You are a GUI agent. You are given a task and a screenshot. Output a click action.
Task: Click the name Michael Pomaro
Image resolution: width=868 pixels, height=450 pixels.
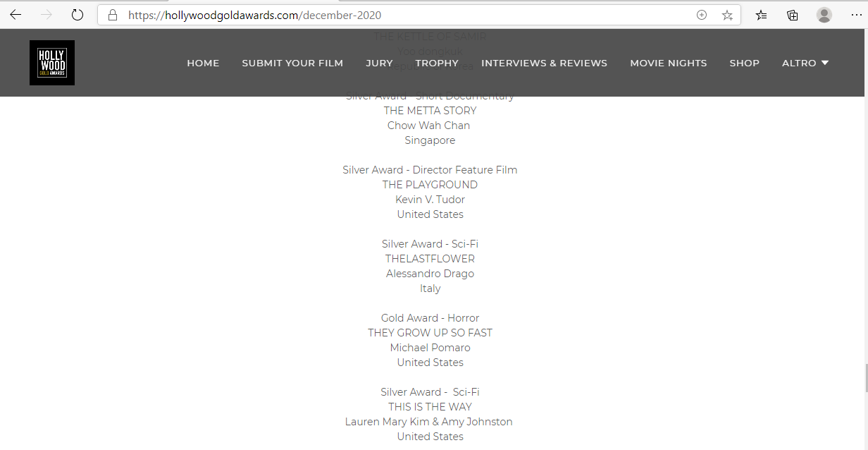point(430,348)
